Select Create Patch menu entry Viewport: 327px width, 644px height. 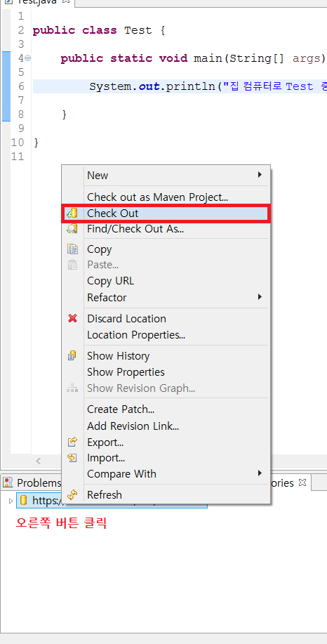pyautogui.click(x=121, y=409)
